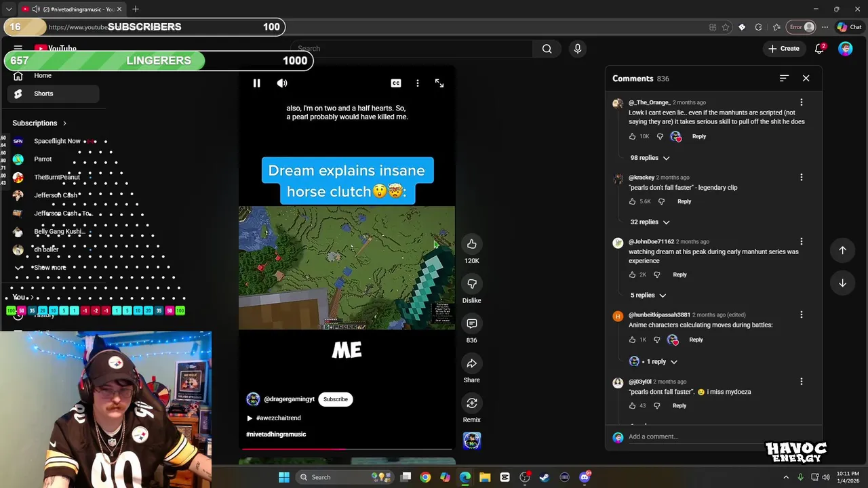The image size is (868, 488).
Task: Reply to the @j03yl0l comment
Action: click(679, 406)
